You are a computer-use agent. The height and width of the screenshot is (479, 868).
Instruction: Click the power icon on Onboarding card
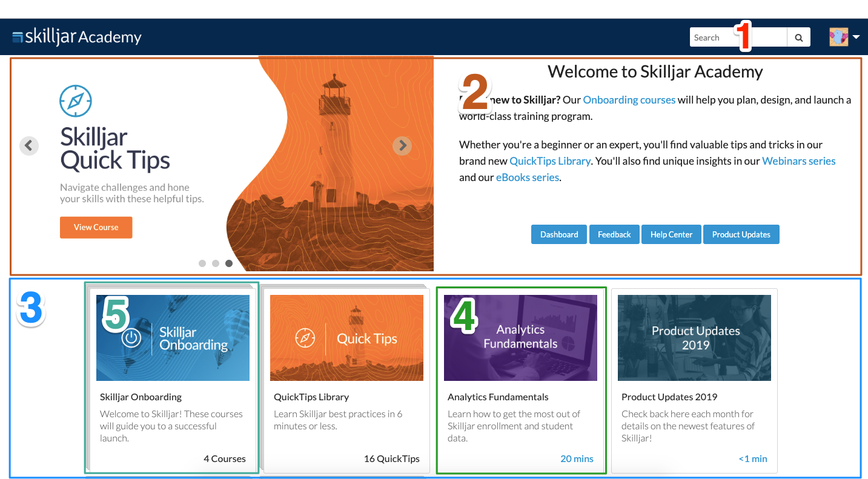point(131,338)
